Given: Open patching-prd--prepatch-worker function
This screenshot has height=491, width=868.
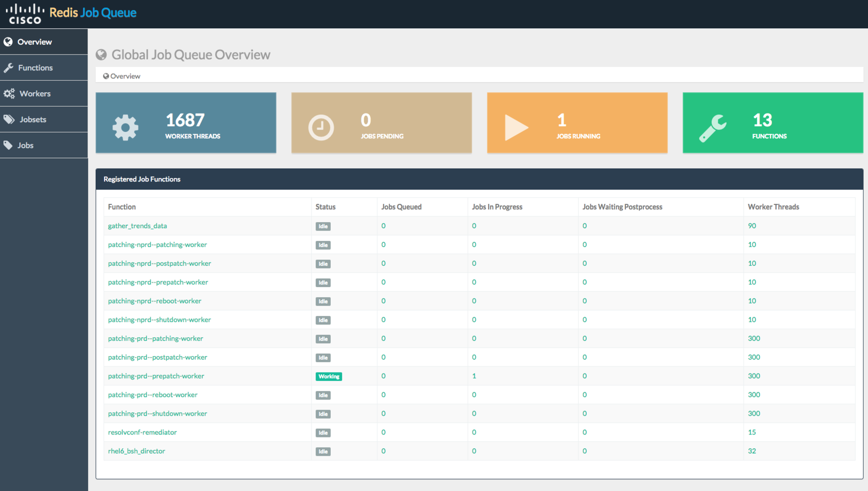Looking at the screenshot, I should tap(156, 376).
